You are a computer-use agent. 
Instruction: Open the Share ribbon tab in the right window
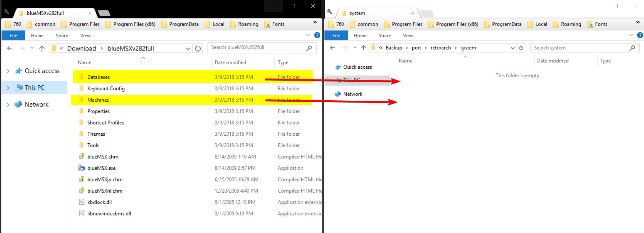point(385,35)
